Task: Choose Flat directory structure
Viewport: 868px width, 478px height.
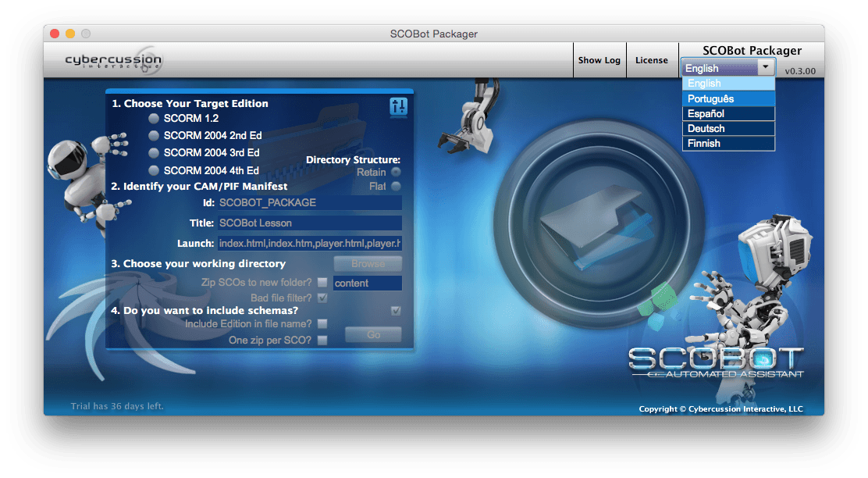Action: (x=397, y=185)
